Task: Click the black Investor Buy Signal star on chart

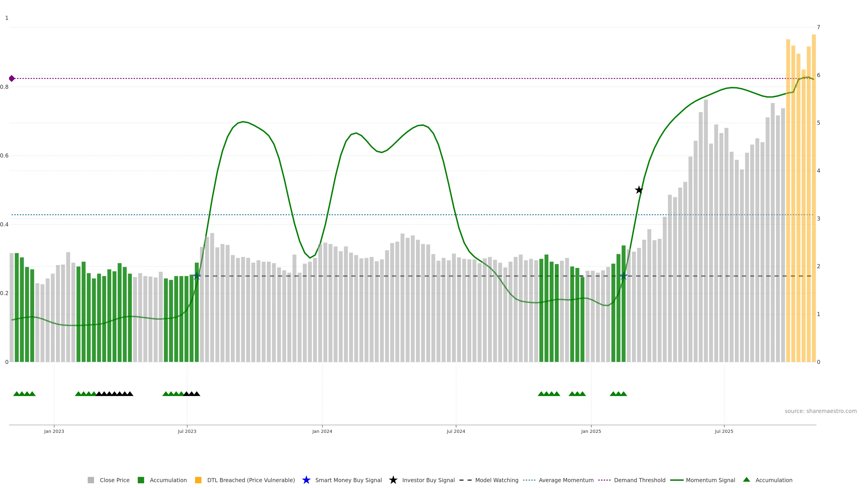Action: point(639,190)
